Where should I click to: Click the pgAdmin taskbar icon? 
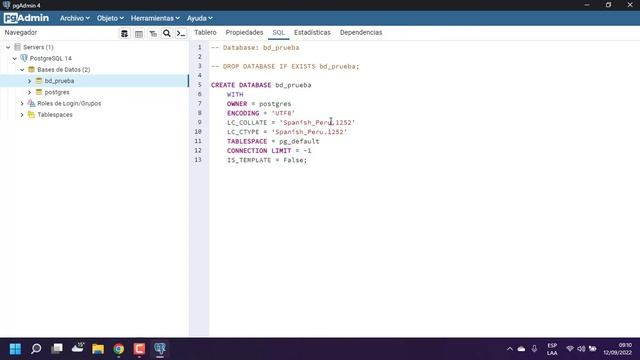(x=160, y=349)
